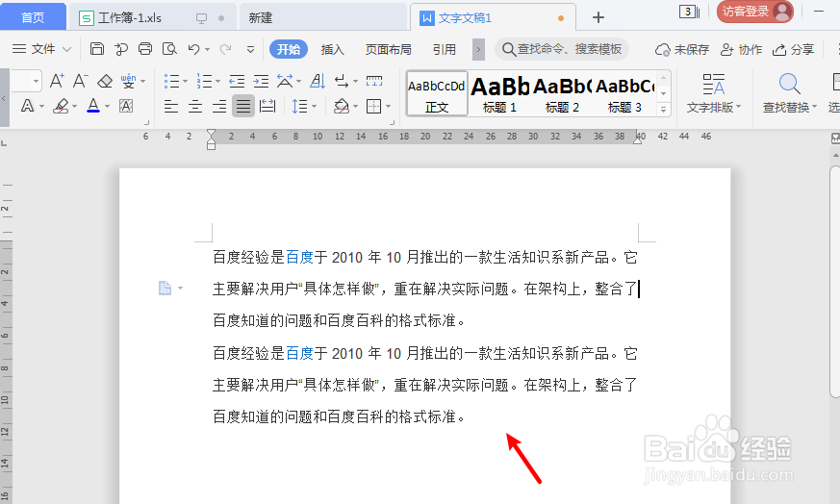The height and width of the screenshot is (504, 840).
Task: Click window count 3 indicator
Action: pos(689,12)
